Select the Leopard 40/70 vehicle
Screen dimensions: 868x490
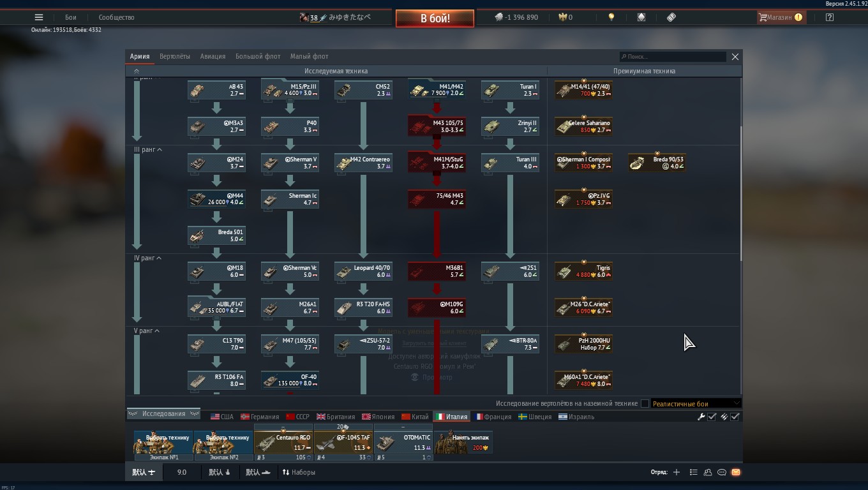click(363, 271)
